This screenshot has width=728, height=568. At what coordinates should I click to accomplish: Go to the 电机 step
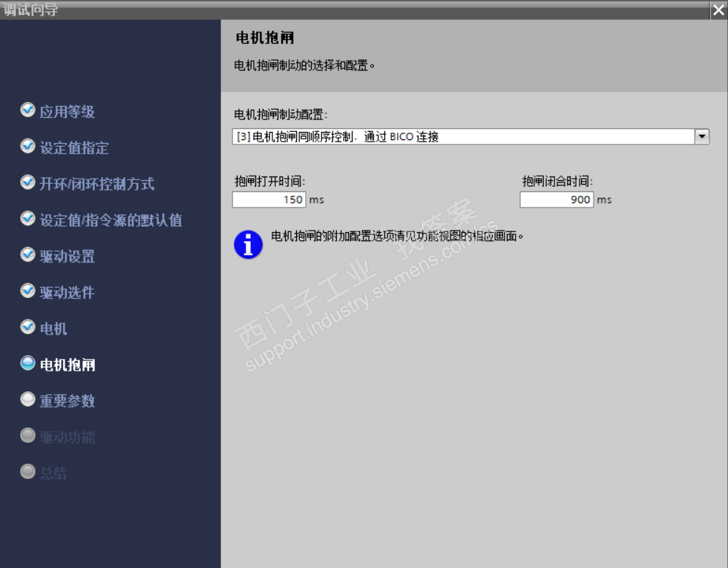pyautogui.click(x=53, y=329)
